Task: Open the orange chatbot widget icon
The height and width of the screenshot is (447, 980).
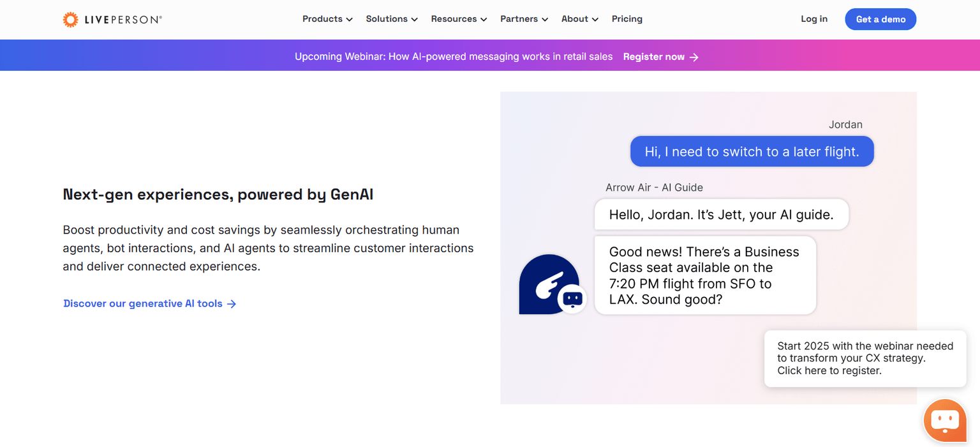Action: (945, 420)
